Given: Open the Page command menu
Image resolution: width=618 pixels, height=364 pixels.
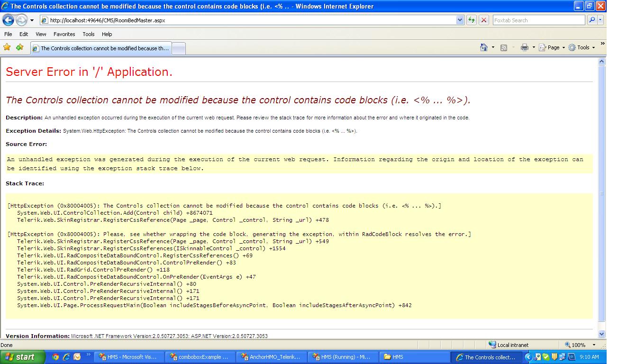Looking at the screenshot, I should click(x=552, y=47).
